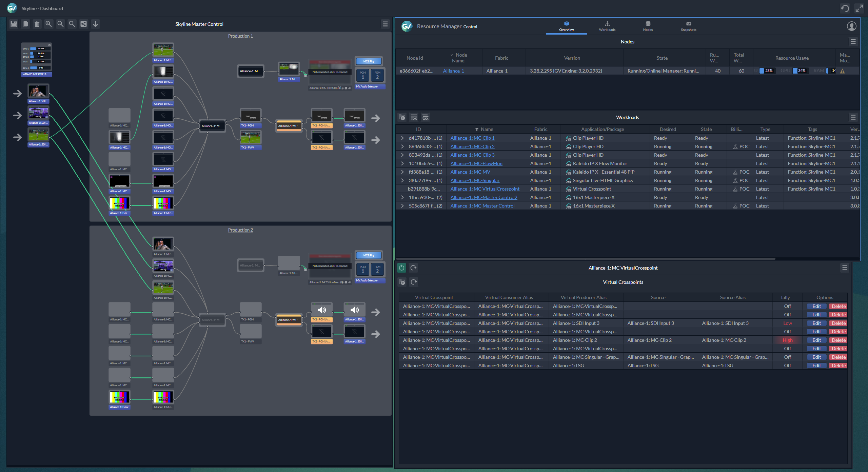This screenshot has width=868, height=472.
Task: Expand the 86468b33 workload row
Action: coord(402,146)
